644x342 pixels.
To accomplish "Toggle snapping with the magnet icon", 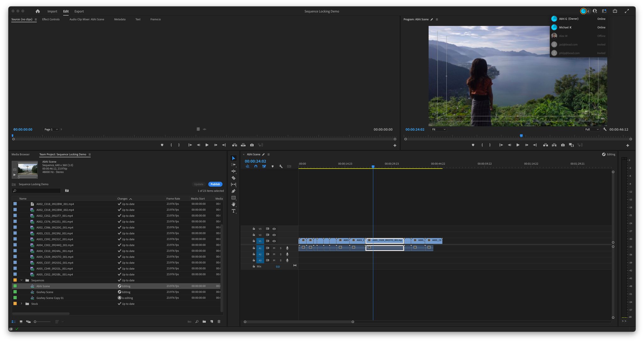I will tap(256, 166).
